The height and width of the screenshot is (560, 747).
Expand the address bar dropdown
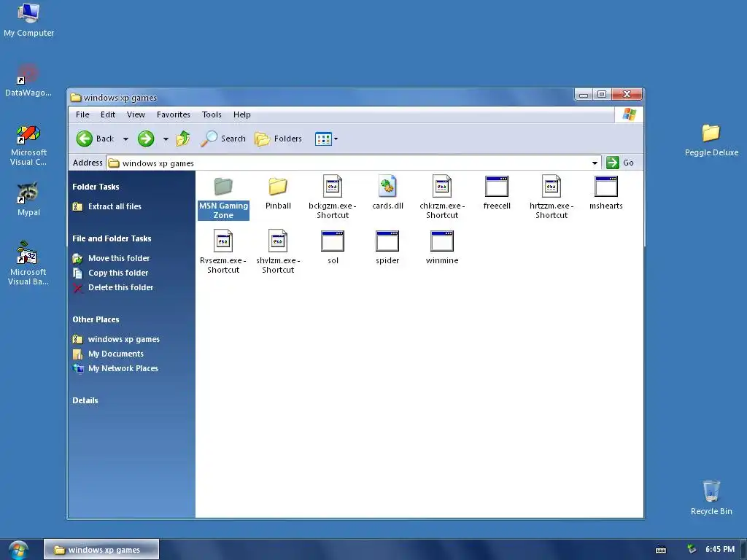click(595, 163)
